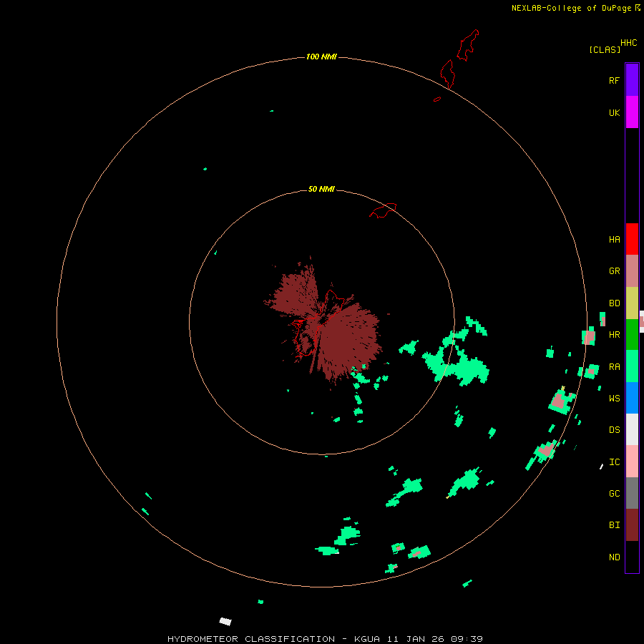This screenshot has width=644, height=644.
Task: Click the 50 NMI range ring label
Action: [x=321, y=189]
